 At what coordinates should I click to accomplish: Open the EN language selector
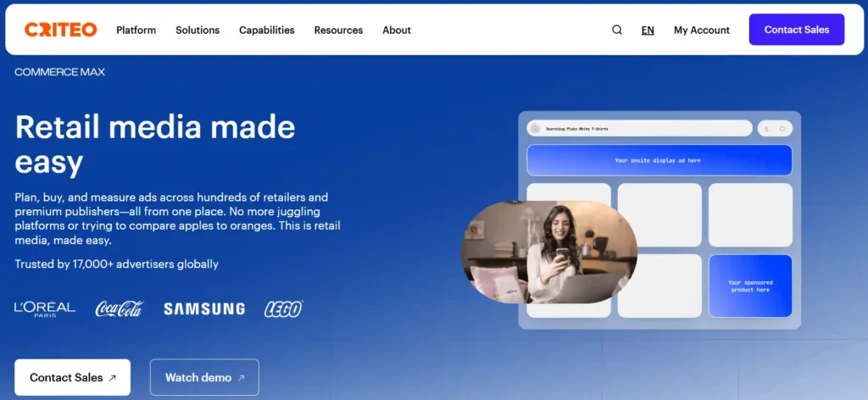pyautogui.click(x=648, y=30)
